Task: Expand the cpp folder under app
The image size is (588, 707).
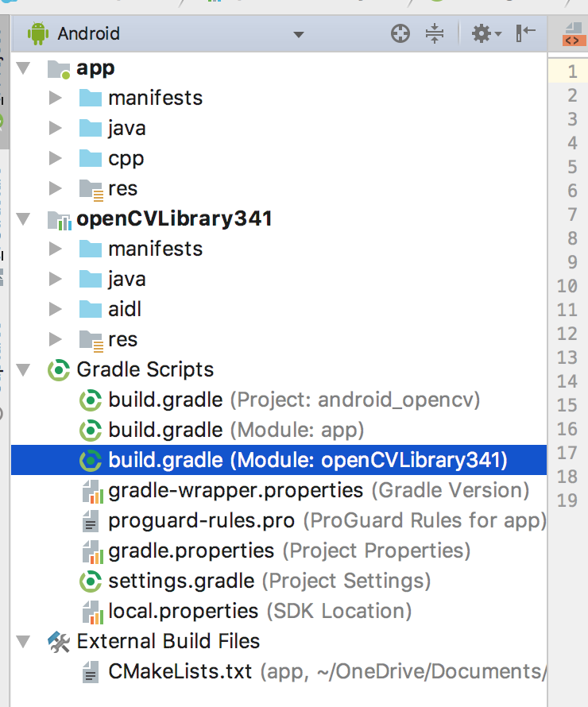Action: 55,158
